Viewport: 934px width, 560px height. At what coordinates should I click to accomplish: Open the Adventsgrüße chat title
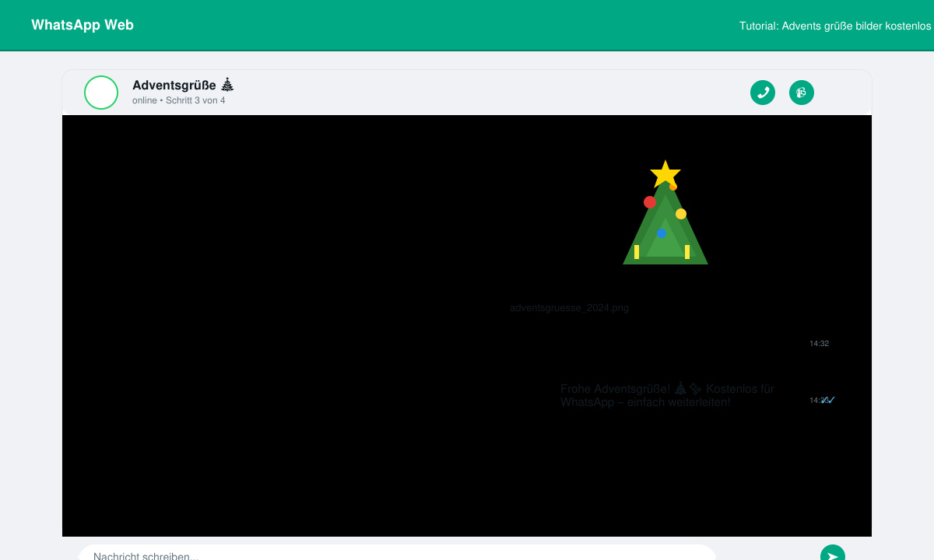pos(183,85)
